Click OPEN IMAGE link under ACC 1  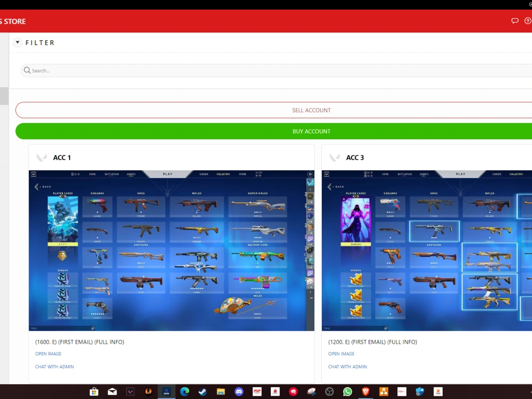(48, 354)
